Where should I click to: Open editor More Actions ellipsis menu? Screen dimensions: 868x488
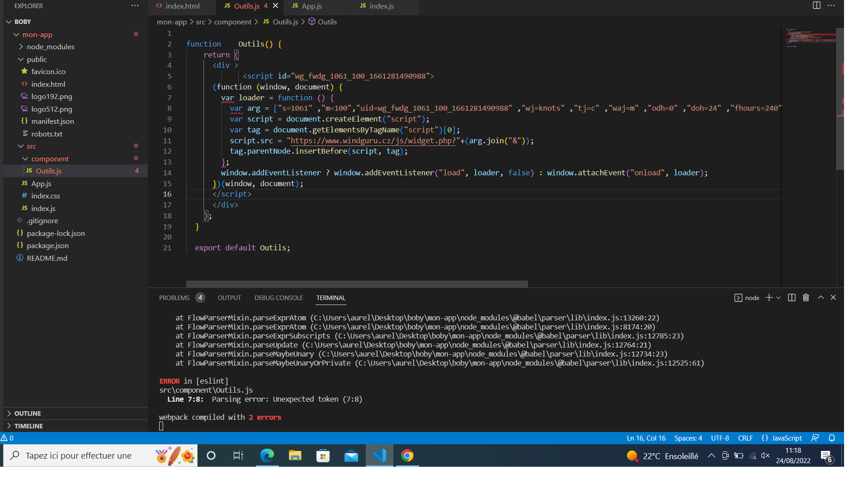point(831,5)
